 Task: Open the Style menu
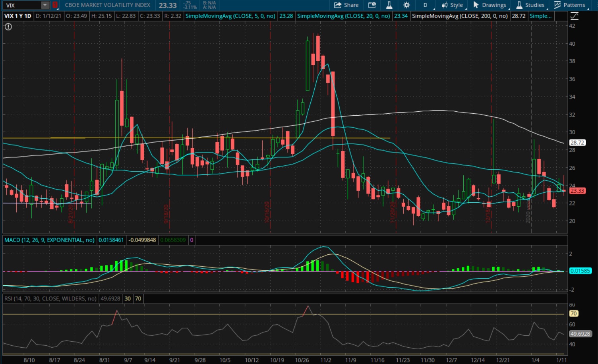(452, 5)
